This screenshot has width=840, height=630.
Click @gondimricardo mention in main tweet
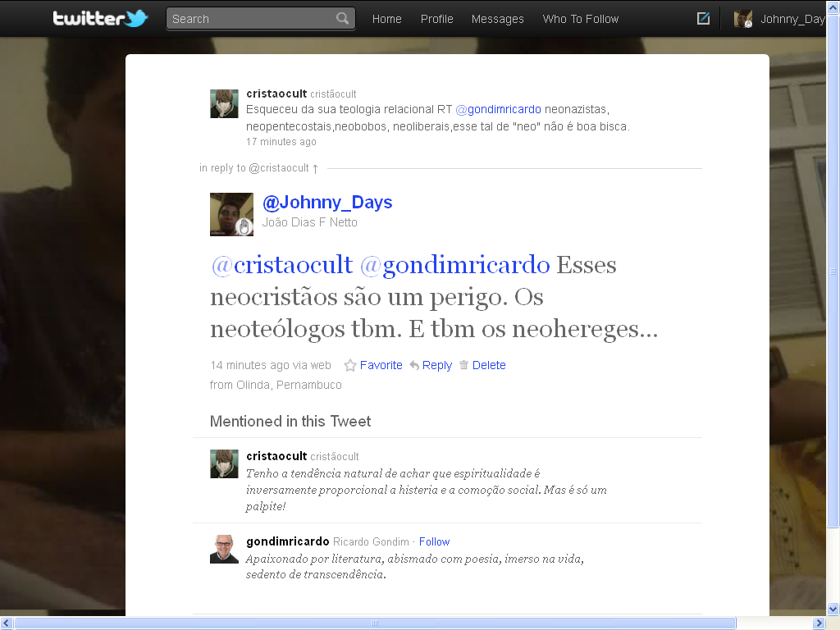pyautogui.click(x=454, y=265)
